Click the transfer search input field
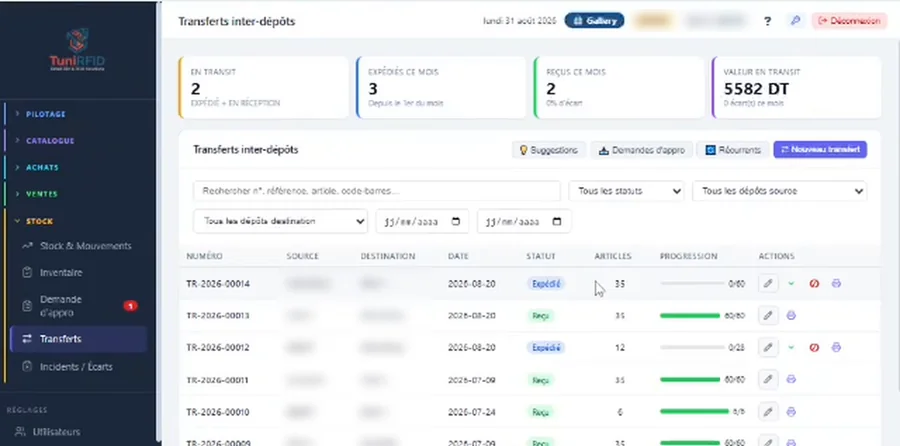 pos(377,191)
